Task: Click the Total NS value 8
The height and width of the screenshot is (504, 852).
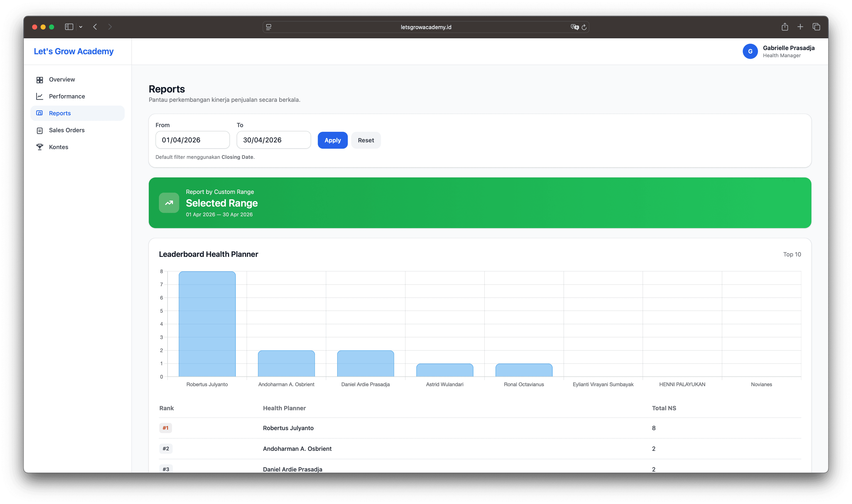Action: (654, 428)
